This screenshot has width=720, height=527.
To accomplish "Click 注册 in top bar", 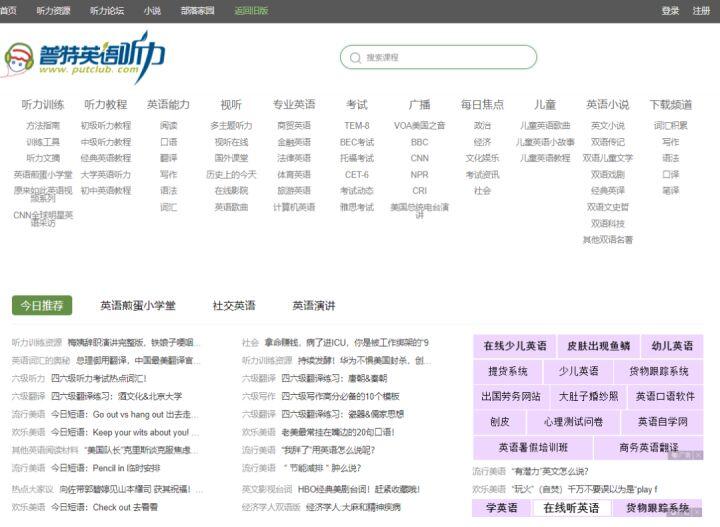I will click(701, 11).
